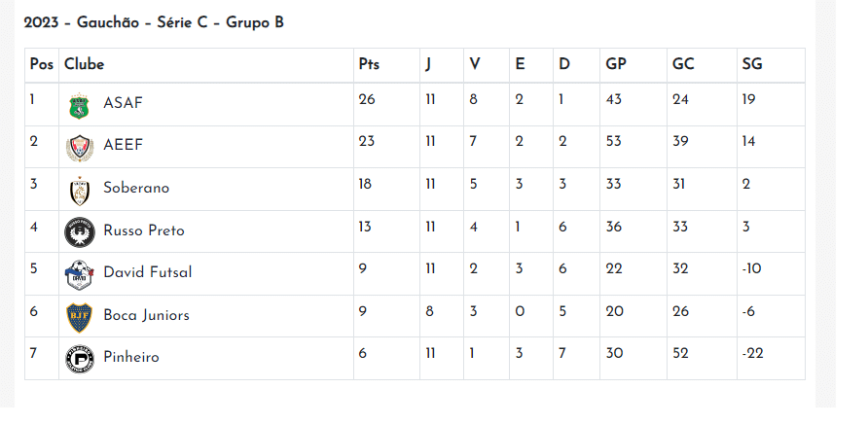Select the Soberano club name
The width and height of the screenshot is (868, 424).
[136, 188]
